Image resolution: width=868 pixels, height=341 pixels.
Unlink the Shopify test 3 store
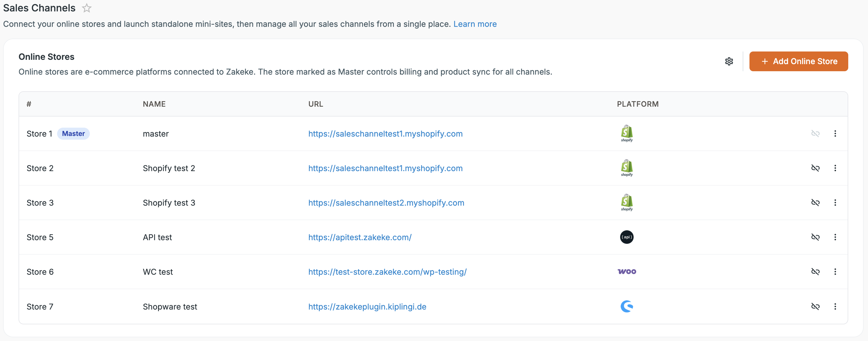coord(815,203)
